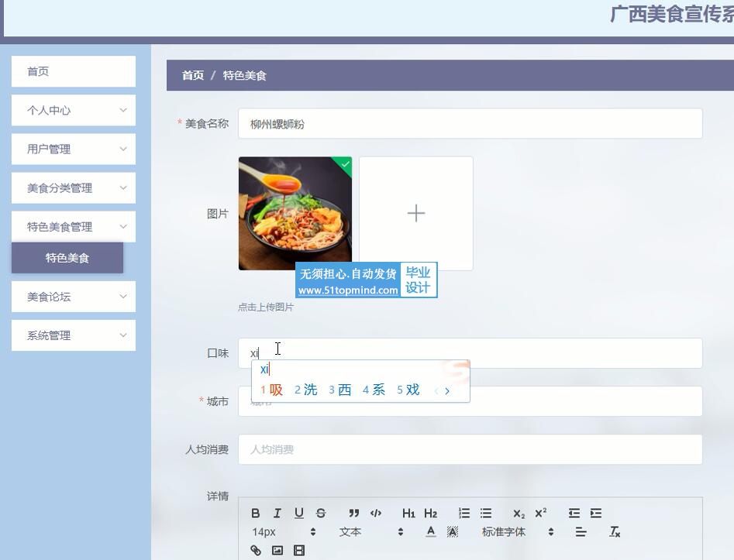Image resolution: width=734 pixels, height=560 pixels.
Task: Toggle underline formatting in editor
Action: tap(298, 513)
